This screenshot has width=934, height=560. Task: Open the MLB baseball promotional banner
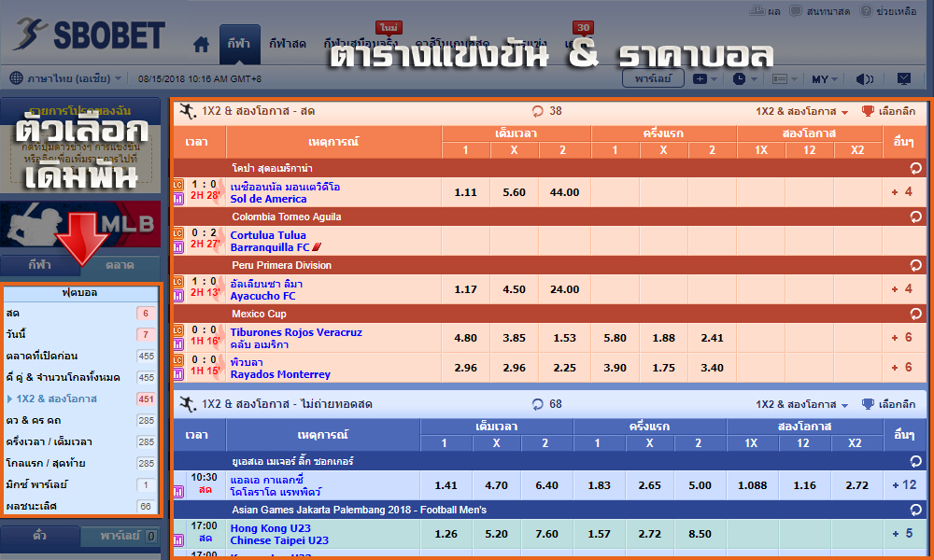[x=80, y=224]
